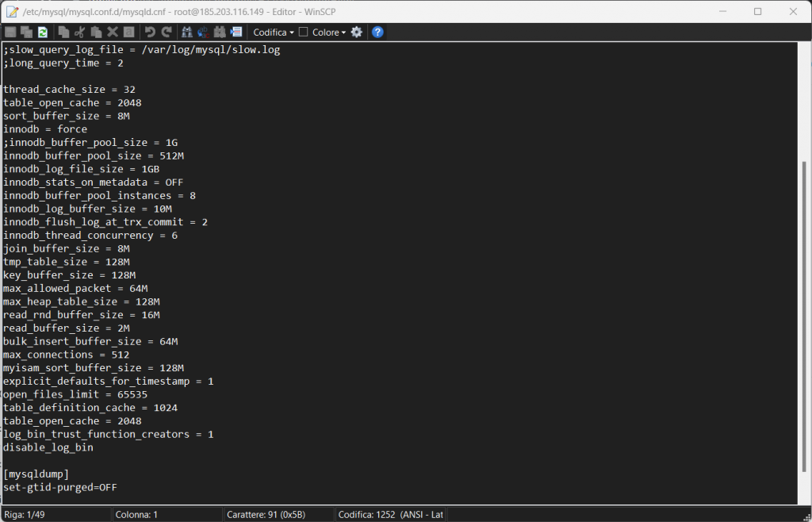The width and height of the screenshot is (812, 522).
Task: Maximize the WinSCP editor window
Action: tap(757, 11)
